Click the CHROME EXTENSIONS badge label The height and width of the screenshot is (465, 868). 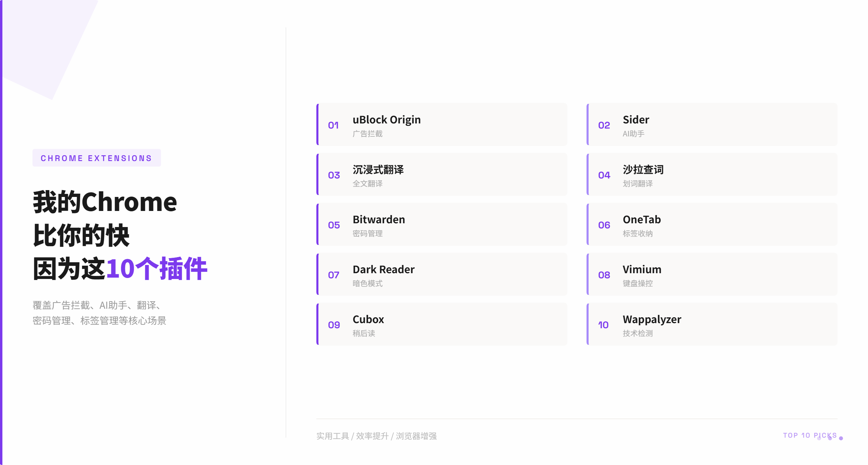click(x=96, y=158)
